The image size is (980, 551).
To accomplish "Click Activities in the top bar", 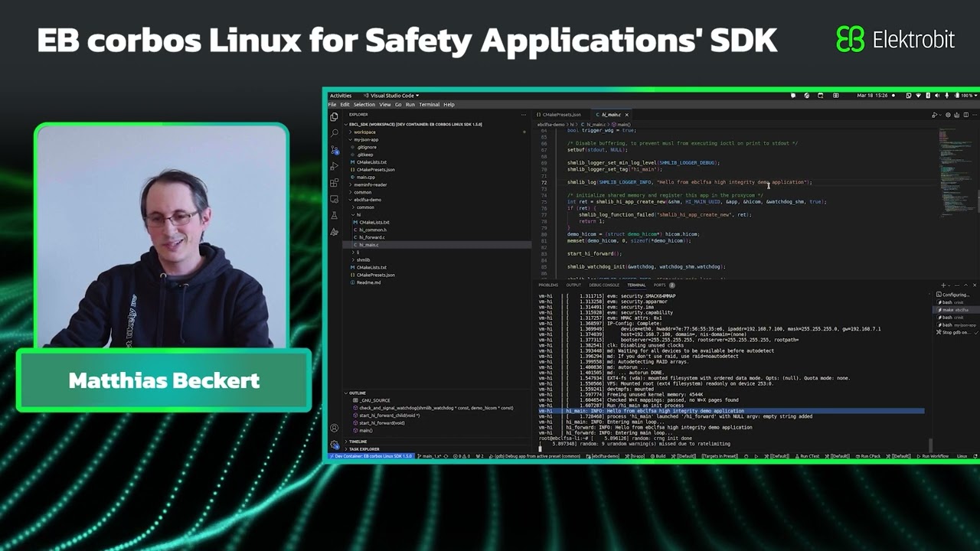I will (341, 96).
